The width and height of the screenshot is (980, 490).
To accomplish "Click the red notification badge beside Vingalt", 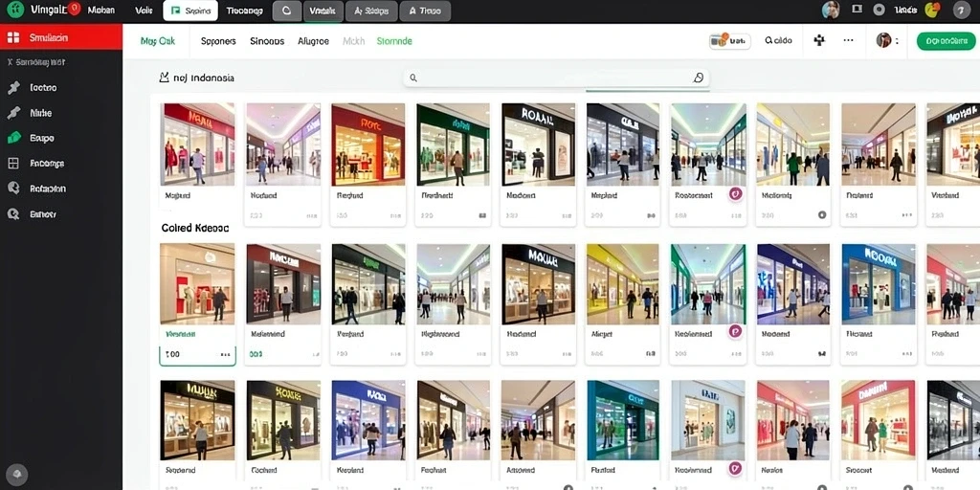I will click(x=75, y=9).
